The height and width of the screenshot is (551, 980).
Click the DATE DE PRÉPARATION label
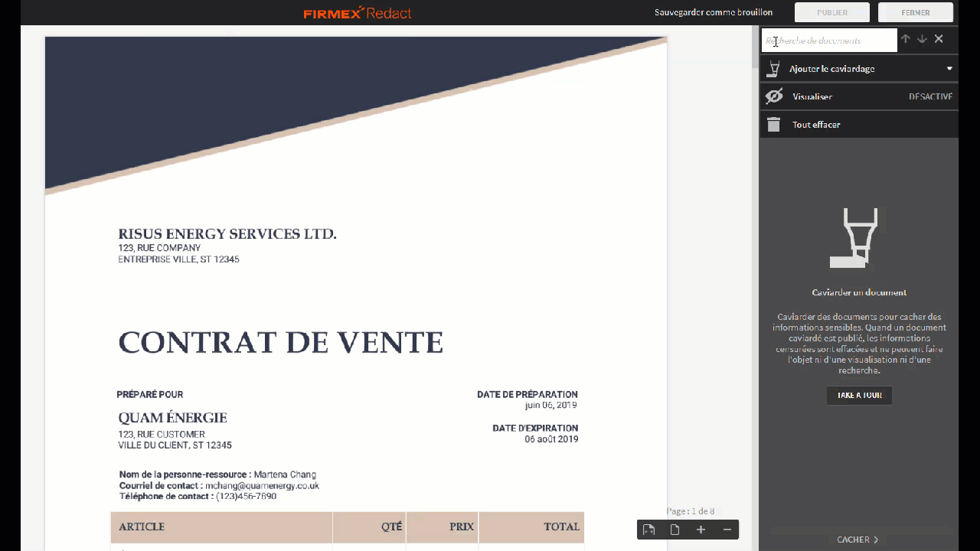pos(528,395)
